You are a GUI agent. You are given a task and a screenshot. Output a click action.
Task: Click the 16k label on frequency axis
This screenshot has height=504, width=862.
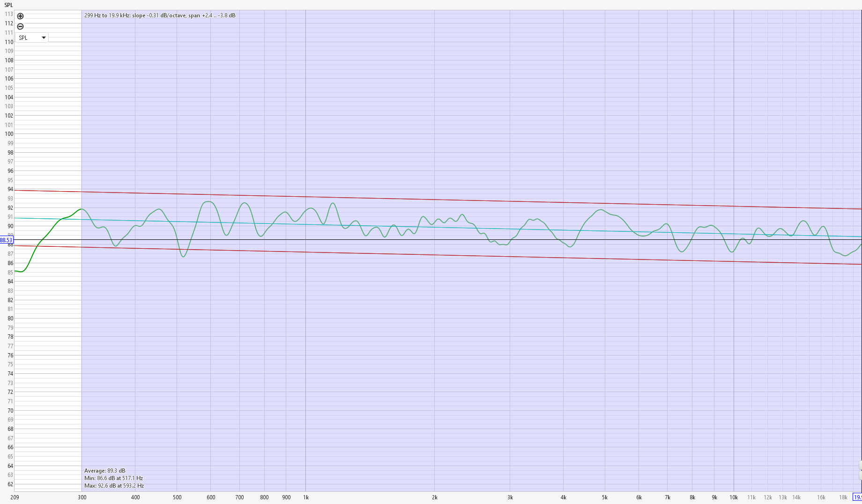click(821, 497)
